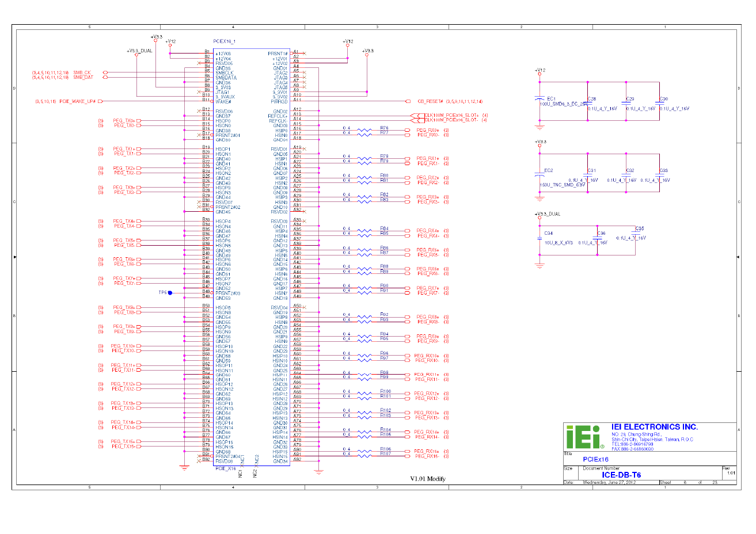The height and width of the screenshot is (534, 756).
Task: Select resistor designator R76
Action: tap(384, 128)
